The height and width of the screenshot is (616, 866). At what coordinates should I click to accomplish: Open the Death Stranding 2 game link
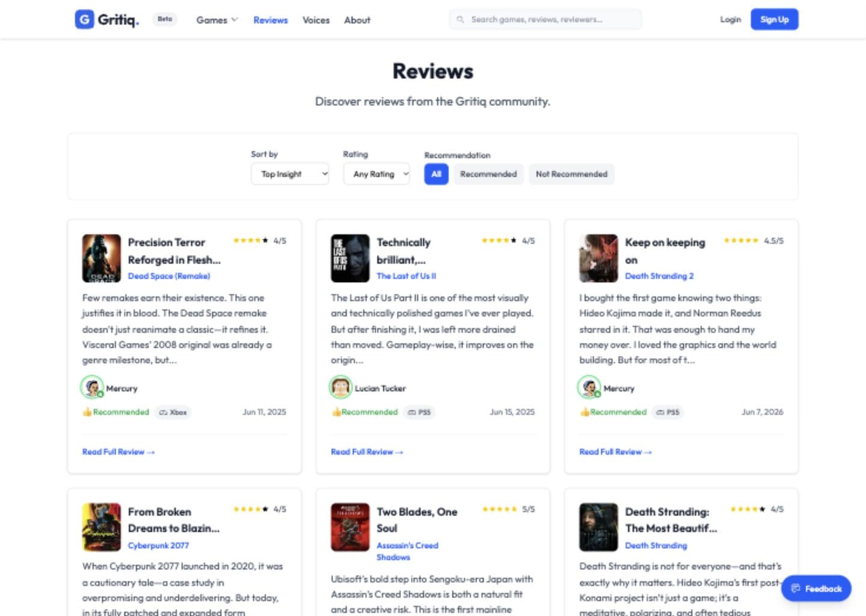pyautogui.click(x=659, y=276)
